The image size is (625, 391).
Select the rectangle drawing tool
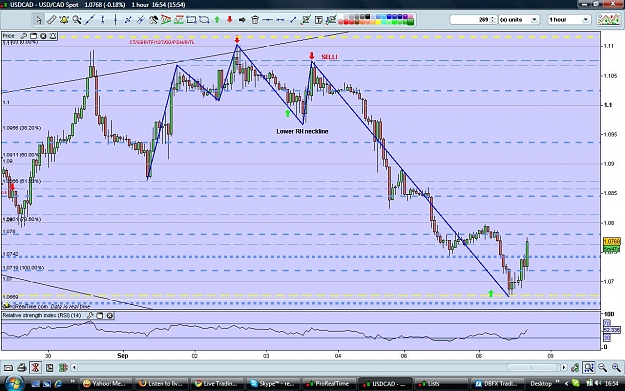click(191, 20)
